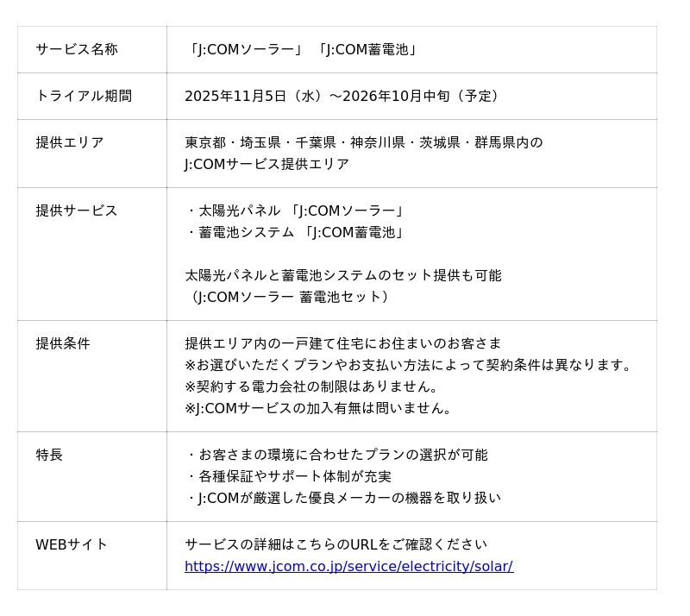Screen dimensions: 690x616
Task: Select the J:COMサービス提供エリア text line
Action: (267, 165)
